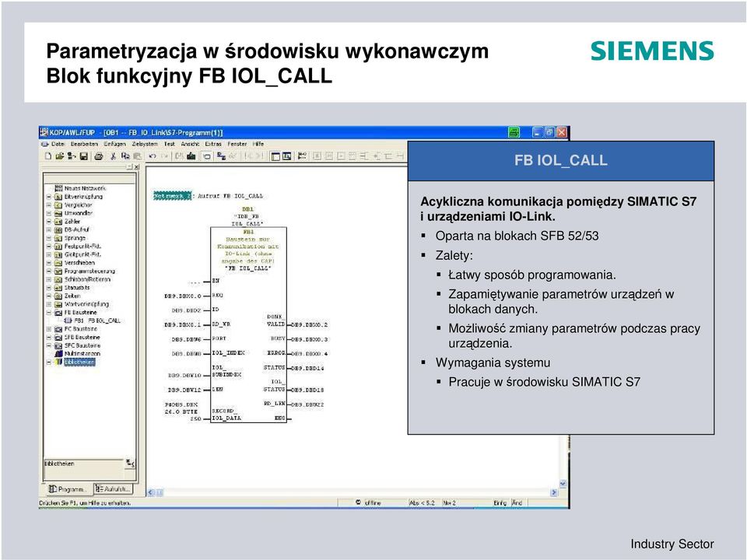
Task: Click the horizontal scrollbar left arrow
Action: pyautogui.click(x=150, y=492)
